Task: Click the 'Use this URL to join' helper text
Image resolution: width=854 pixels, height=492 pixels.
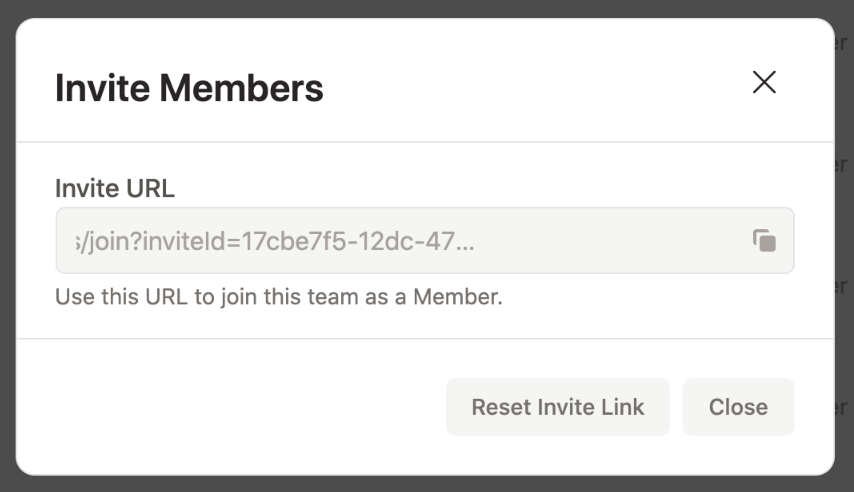Action: [x=279, y=297]
